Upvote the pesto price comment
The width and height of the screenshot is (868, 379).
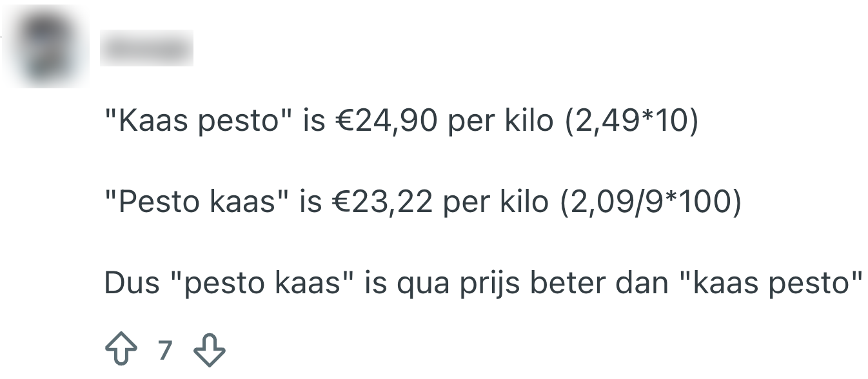coord(121,350)
